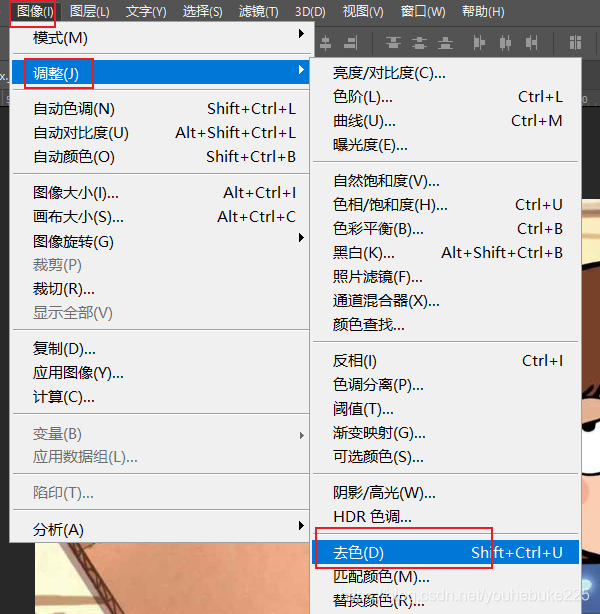Open the 匹配颜色(M)... adjustment
The image size is (600, 614).
(446, 576)
